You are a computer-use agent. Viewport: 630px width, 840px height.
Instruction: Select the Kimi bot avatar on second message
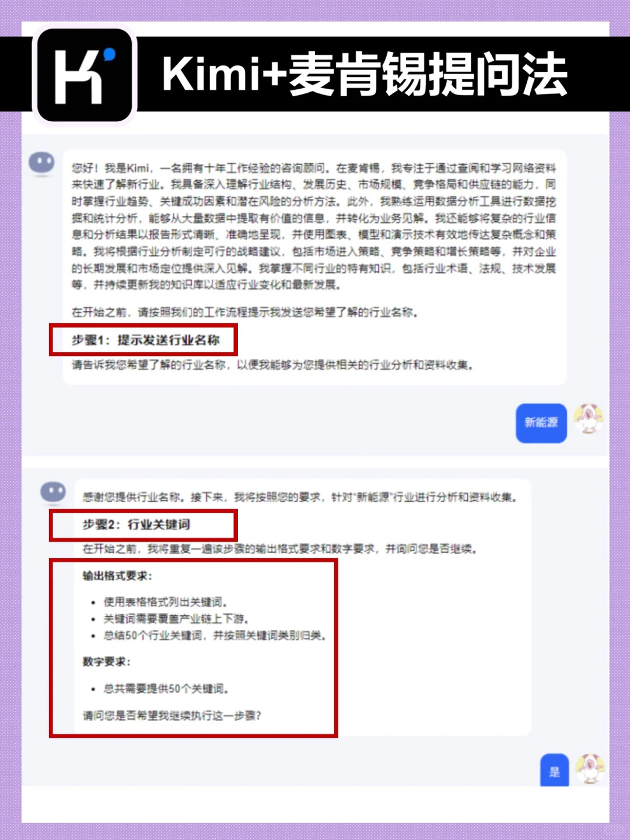point(53,492)
